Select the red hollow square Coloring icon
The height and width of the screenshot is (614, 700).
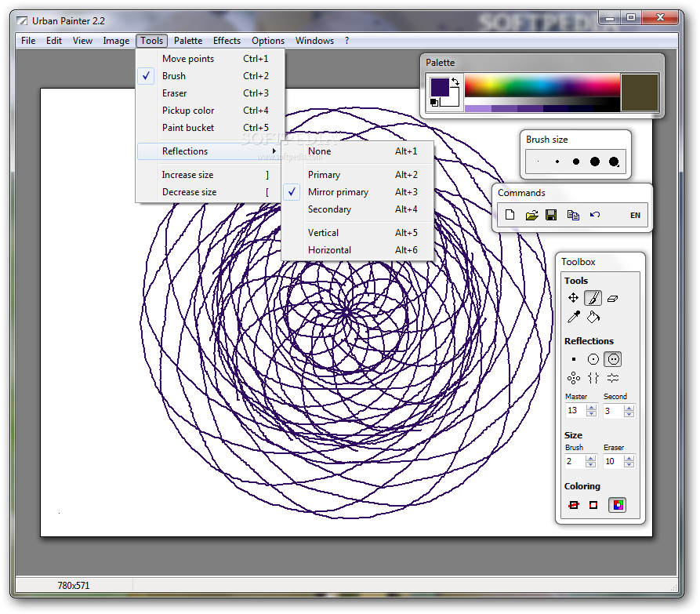click(593, 505)
